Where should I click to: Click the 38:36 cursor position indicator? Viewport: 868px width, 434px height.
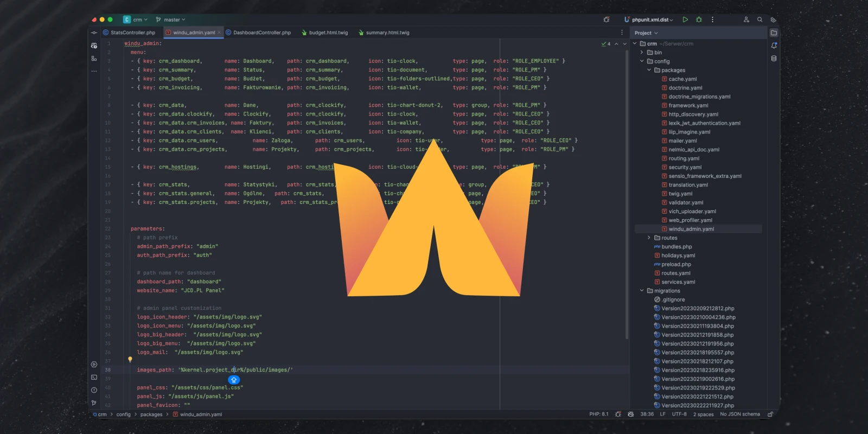pos(647,414)
